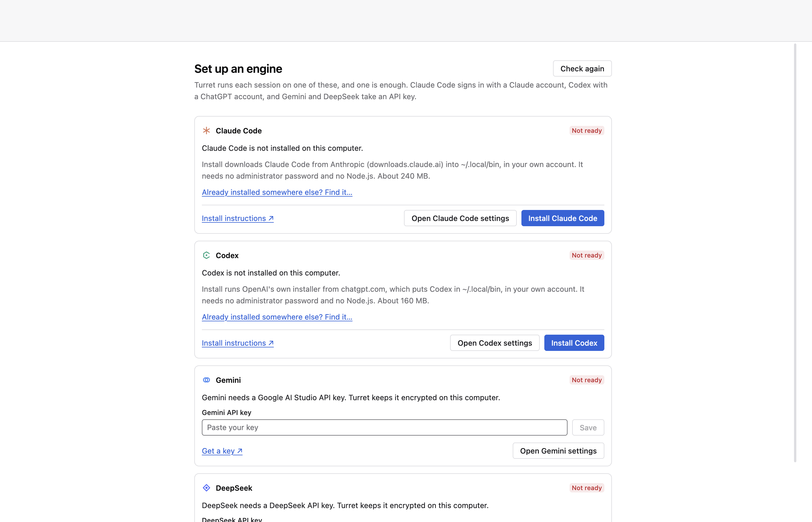Open Claude Code install instructions link
The width and height of the screenshot is (812, 522).
coord(238,218)
